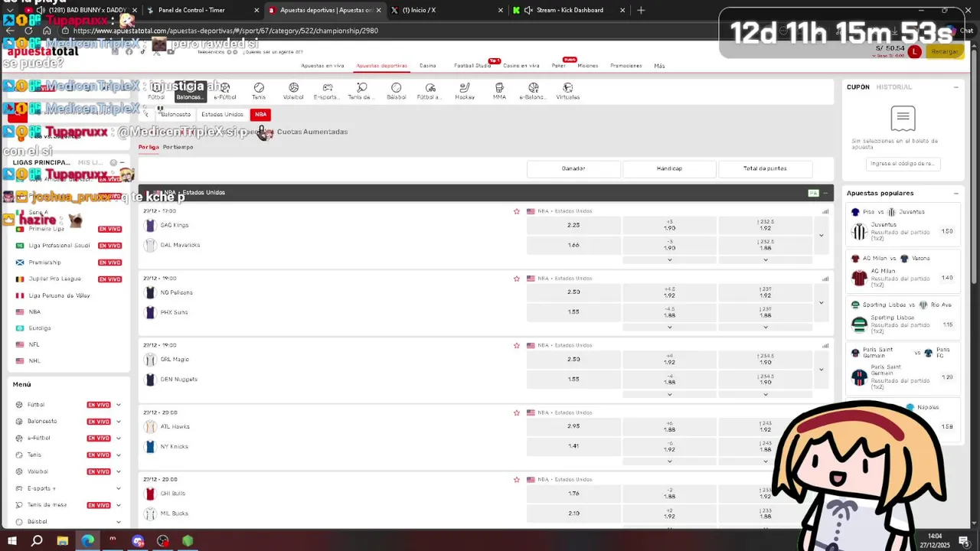Switch to Stream - Kick Dashboard browser tab
Image resolution: width=980 pixels, height=551 pixels.
pyautogui.click(x=570, y=10)
